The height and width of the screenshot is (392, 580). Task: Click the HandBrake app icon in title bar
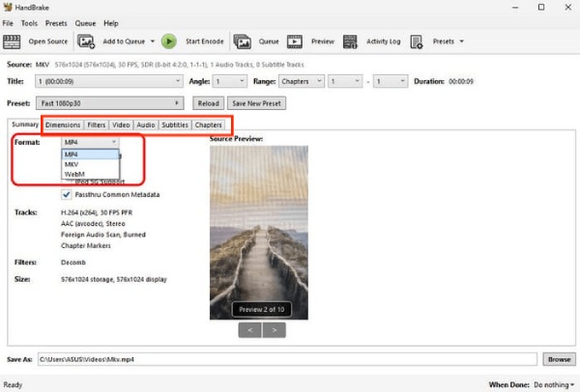coord(9,7)
